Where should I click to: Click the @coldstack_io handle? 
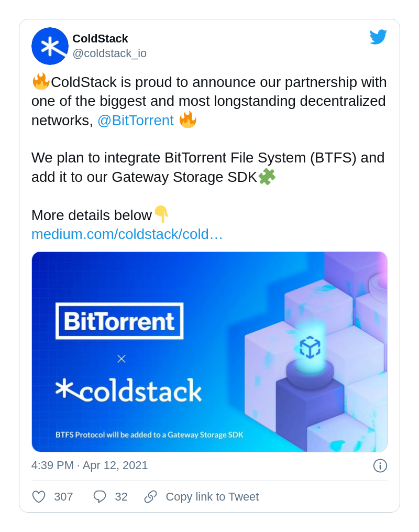[x=109, y=53]
